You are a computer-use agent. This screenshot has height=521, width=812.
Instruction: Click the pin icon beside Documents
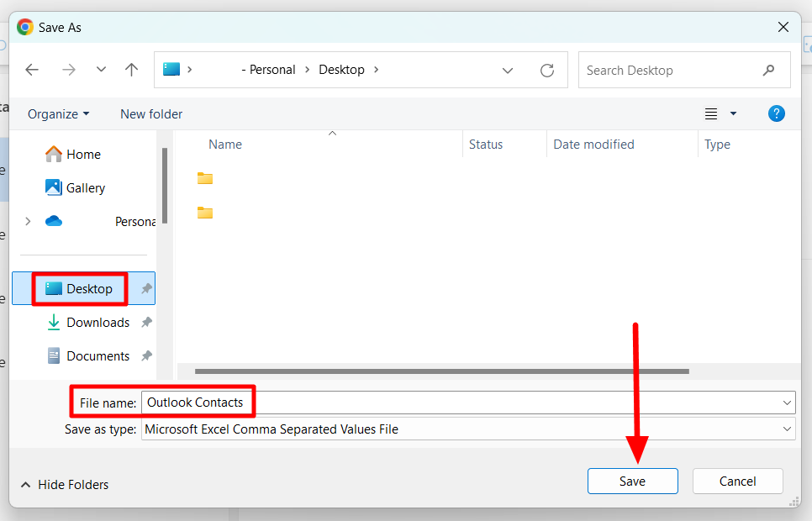tap(146, 355)
